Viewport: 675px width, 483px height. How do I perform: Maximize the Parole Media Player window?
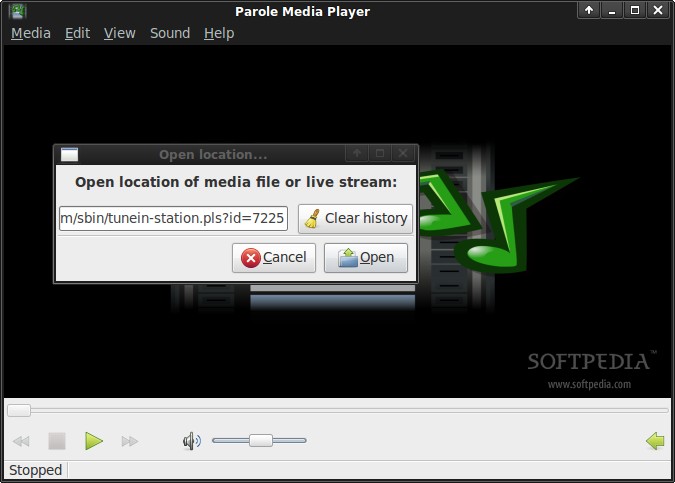(x=635, y=10)
